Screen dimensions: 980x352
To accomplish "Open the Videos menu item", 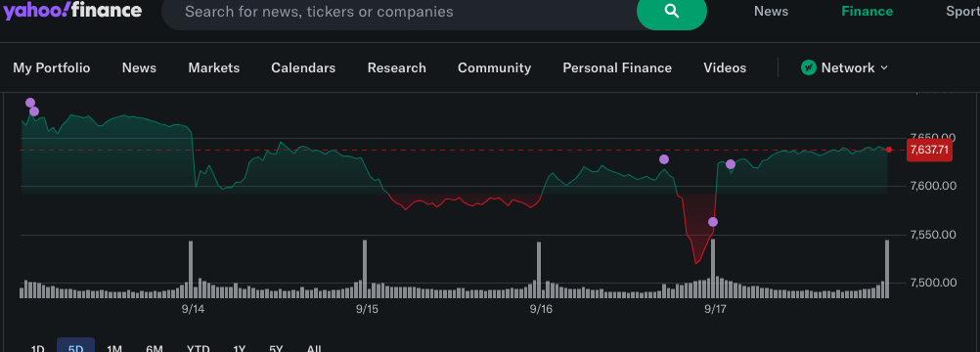I will (x=725, y=67).
